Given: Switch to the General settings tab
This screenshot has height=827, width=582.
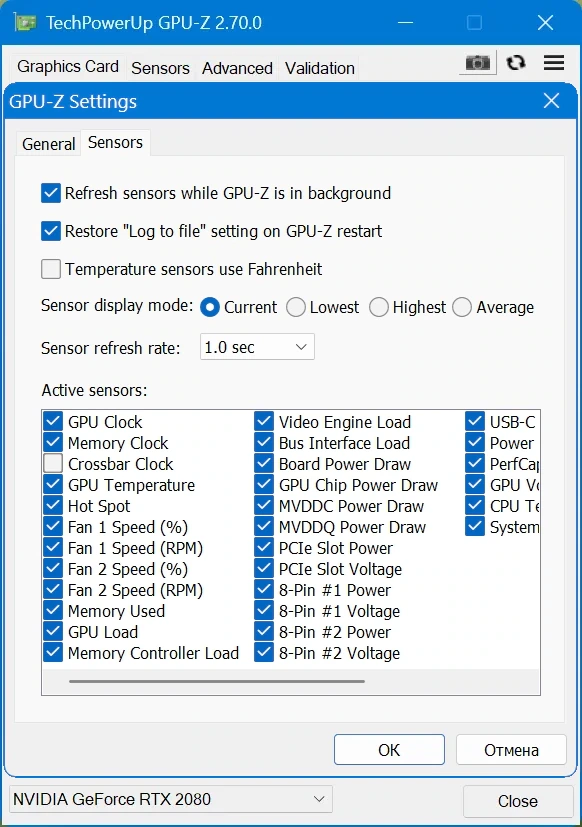Looking at the screenshot, I should pyautogui.click(x=49, y=144).
